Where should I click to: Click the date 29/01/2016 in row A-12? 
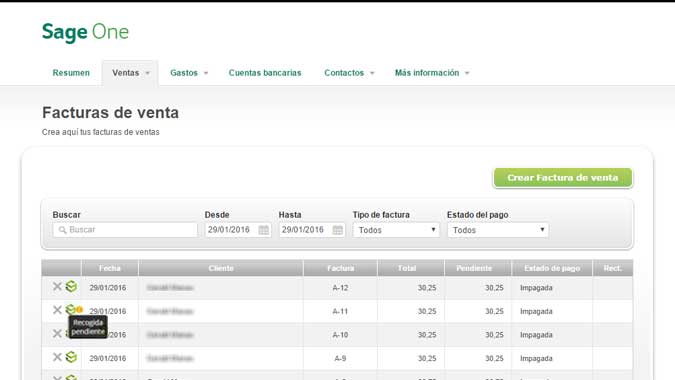[108, 287]
